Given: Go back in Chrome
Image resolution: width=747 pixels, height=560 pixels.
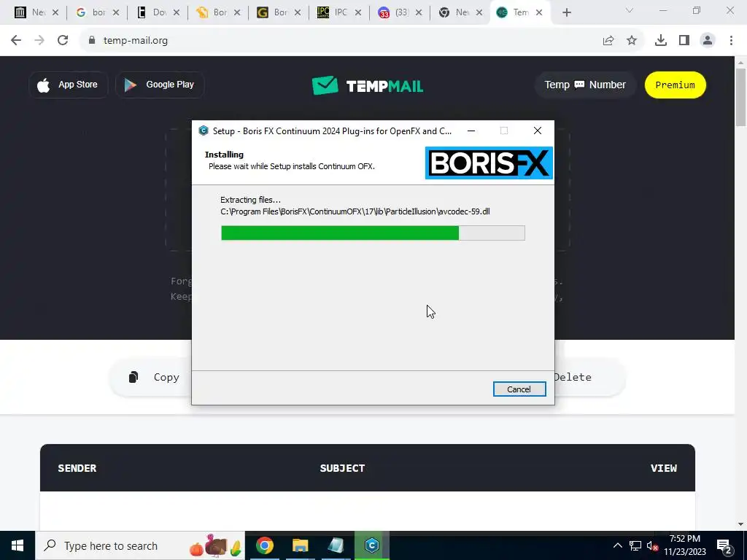Looking at the screenshot, I should [x=16, y=41].
